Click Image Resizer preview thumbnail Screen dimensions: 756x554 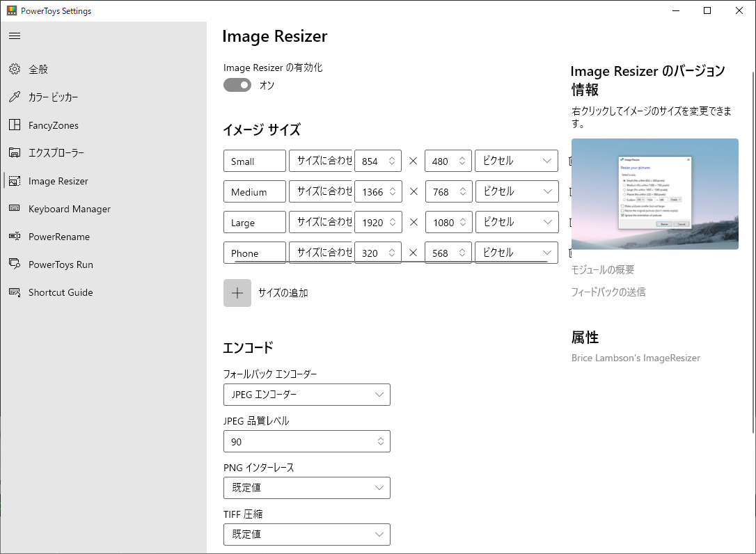(x=655, y=193)
